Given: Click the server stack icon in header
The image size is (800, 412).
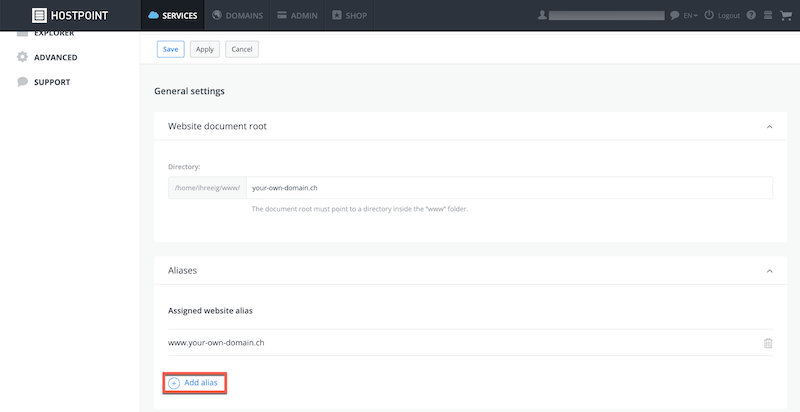Looking at the screenshot, I should tap(768, 15).
